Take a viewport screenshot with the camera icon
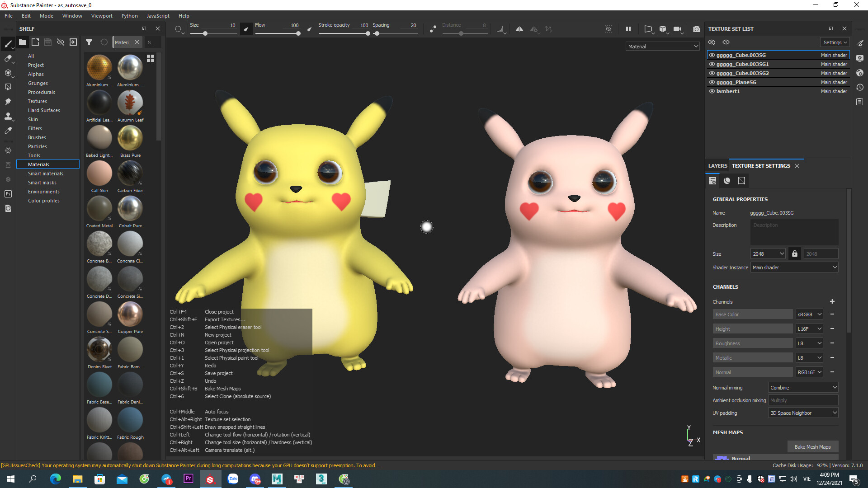This screenshot has height=488, width=868. pyautogui.click(x=697, y=29)
